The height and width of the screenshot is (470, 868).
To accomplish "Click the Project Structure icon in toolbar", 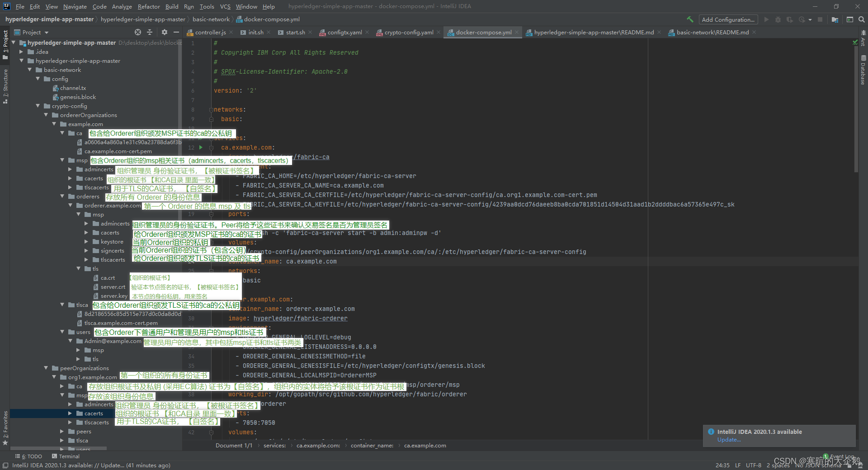I will (x=835, y=19).
